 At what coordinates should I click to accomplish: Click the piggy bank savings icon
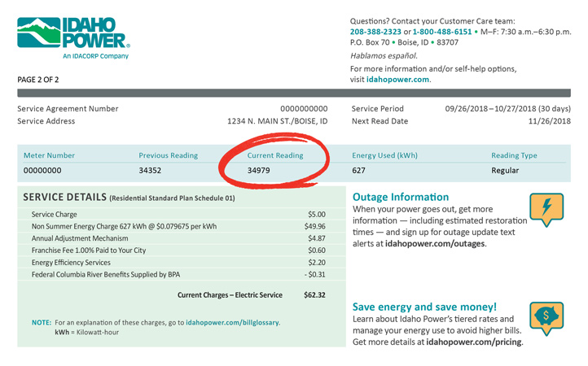click(546, 318)
